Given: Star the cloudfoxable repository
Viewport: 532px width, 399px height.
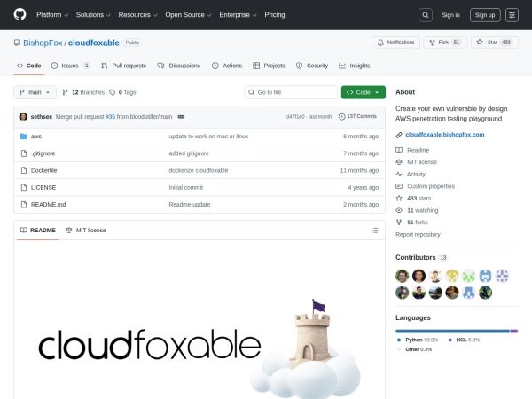Looking at the screenshot, I should click(495, 43).
